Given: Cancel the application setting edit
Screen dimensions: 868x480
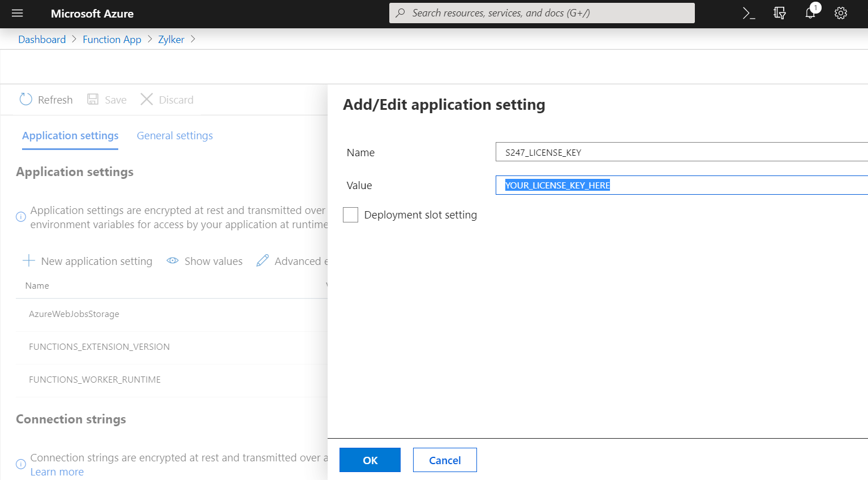Looking at the screenshot, I should tap(445, 460).
